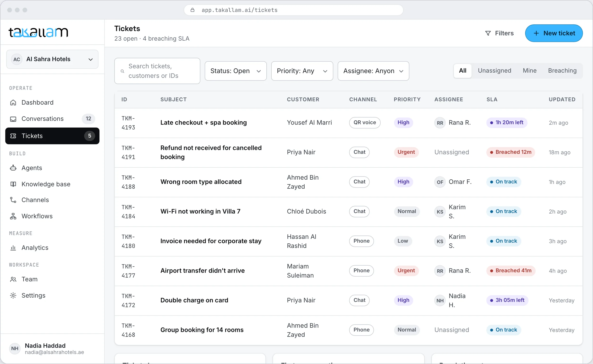The height and width of the screenshot is (364, 593).
Task: Click the AC workspace avatar
Action: pos(17,59)
